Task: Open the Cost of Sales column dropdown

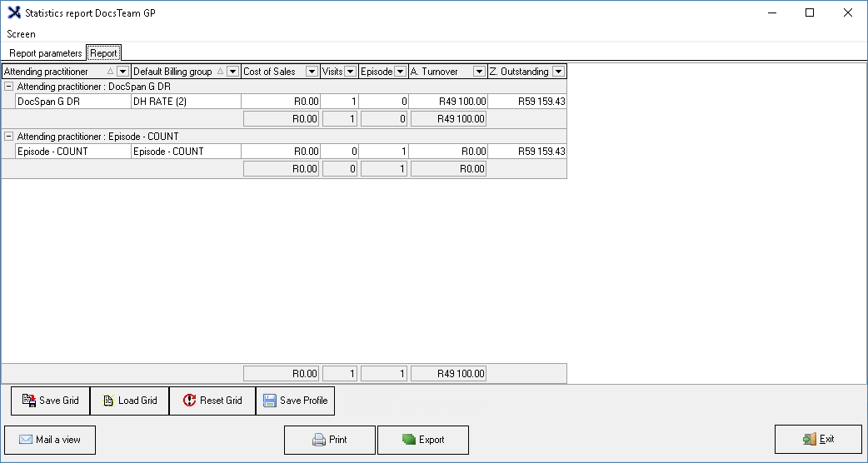Action: (312, 72)
